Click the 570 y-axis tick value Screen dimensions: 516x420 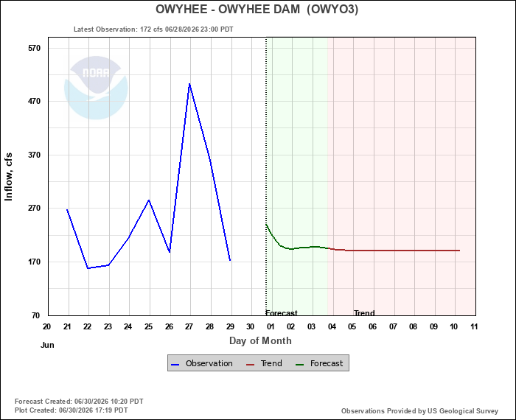point(34,48)
